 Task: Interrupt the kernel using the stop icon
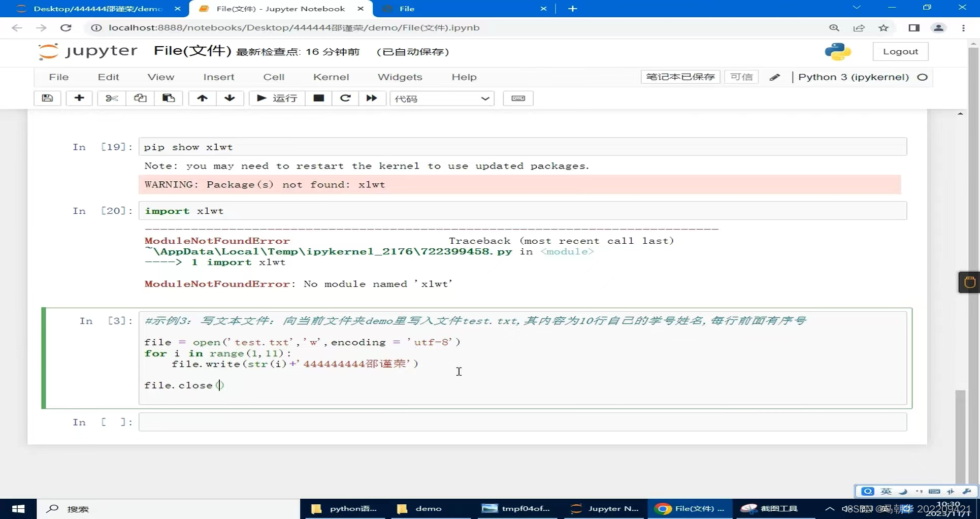click(318, 98)
